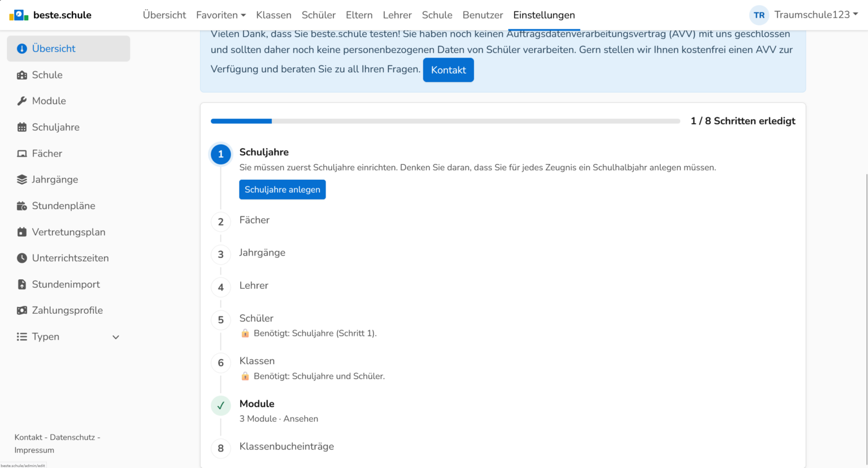Select the Einstellungen tab in navigation

tap(544, 15)
